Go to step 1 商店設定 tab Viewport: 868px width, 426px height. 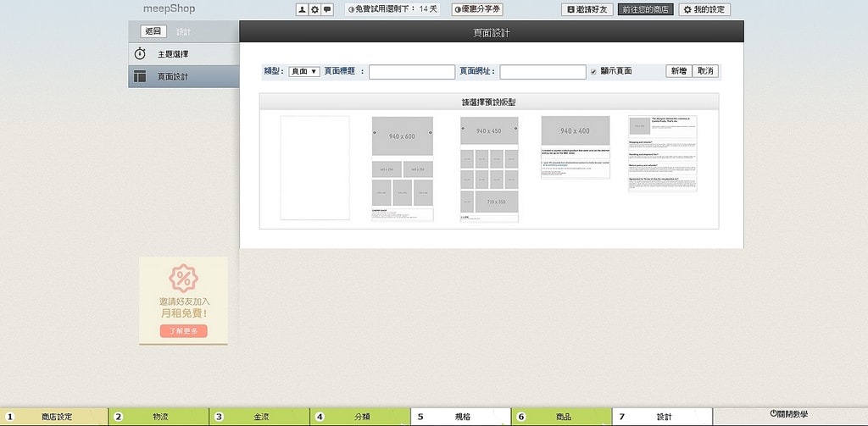click(56, 417)
